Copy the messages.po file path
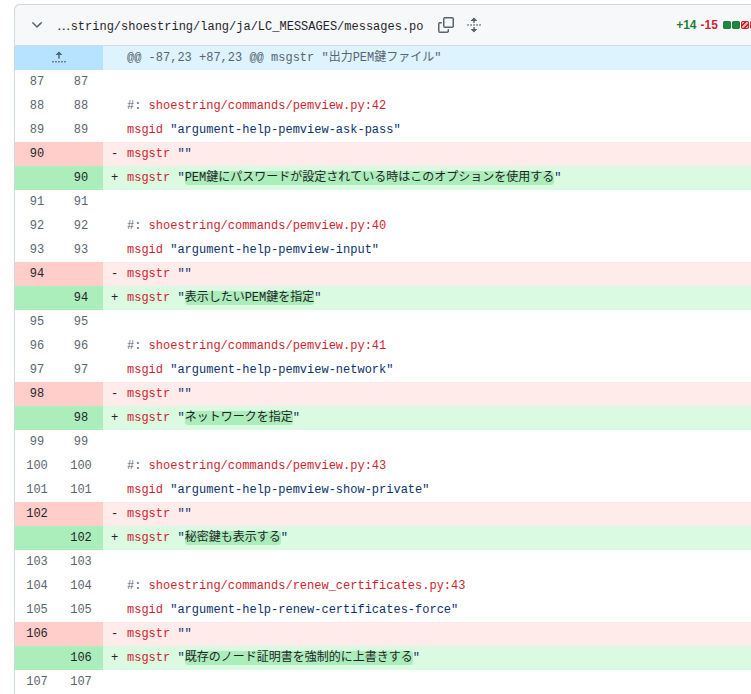The image size is (751, 694). tap(445, 25)
